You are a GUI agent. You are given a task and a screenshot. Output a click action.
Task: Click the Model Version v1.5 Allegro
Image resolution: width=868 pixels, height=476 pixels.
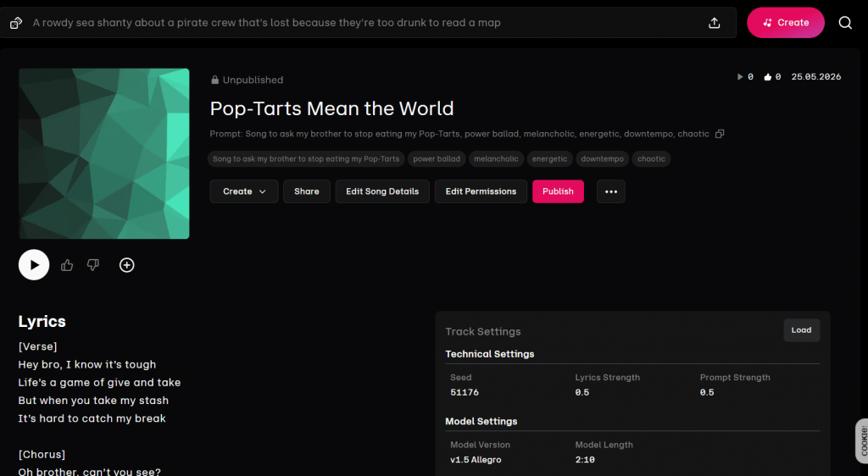[x=476, y=460]
